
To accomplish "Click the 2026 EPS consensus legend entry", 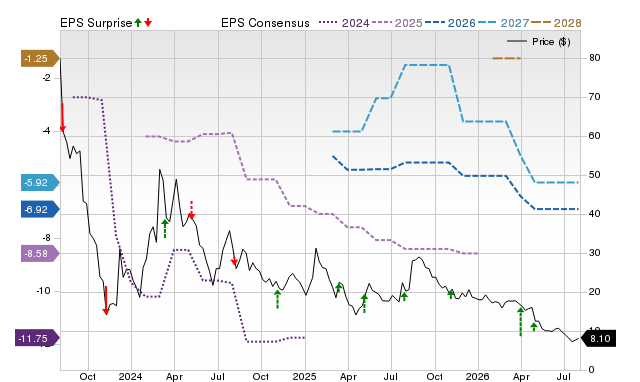I will click(450, 23).
